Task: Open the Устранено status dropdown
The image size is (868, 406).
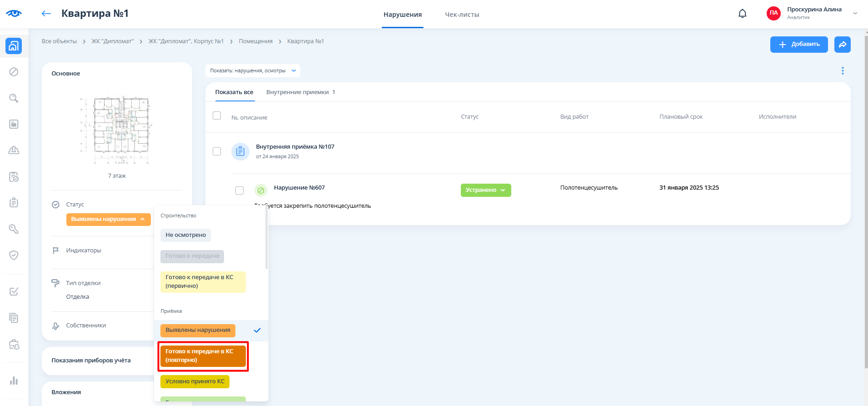Action: 485,190
